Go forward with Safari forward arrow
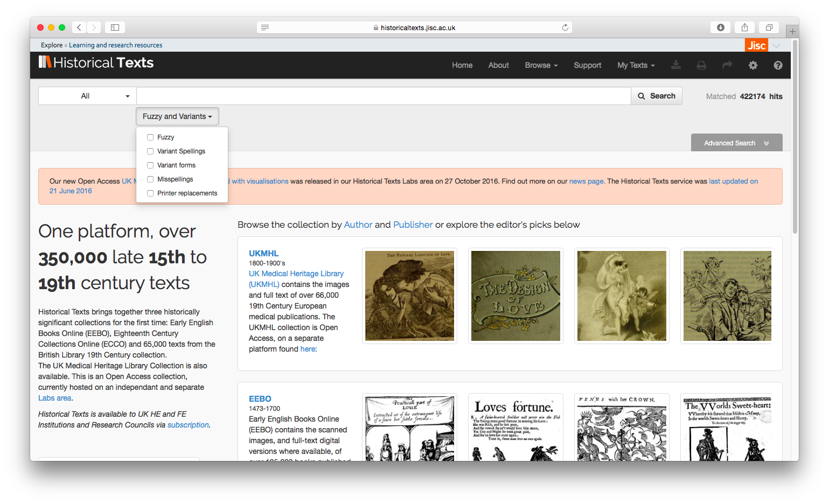This screenshot has width=829, height=504. click(x=94, y=27)
